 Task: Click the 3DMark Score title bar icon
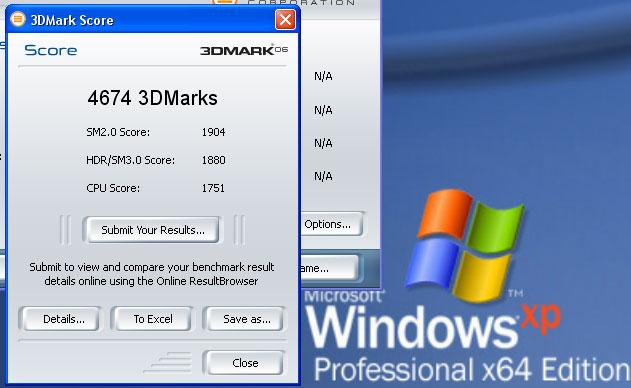tap(18, 19)
